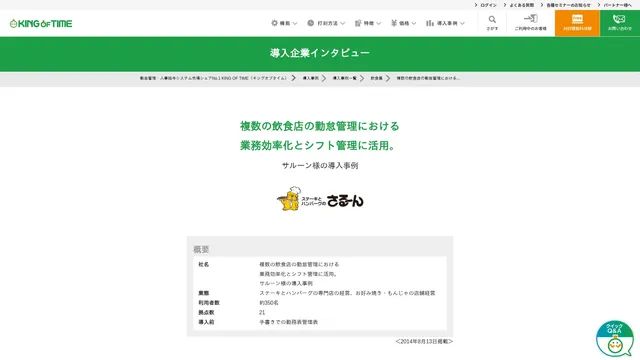This screenshot has height=360, width=640.
Task: Click the green headline 複数の飲食店の勤怠管理における
Action: coord(320,126)
